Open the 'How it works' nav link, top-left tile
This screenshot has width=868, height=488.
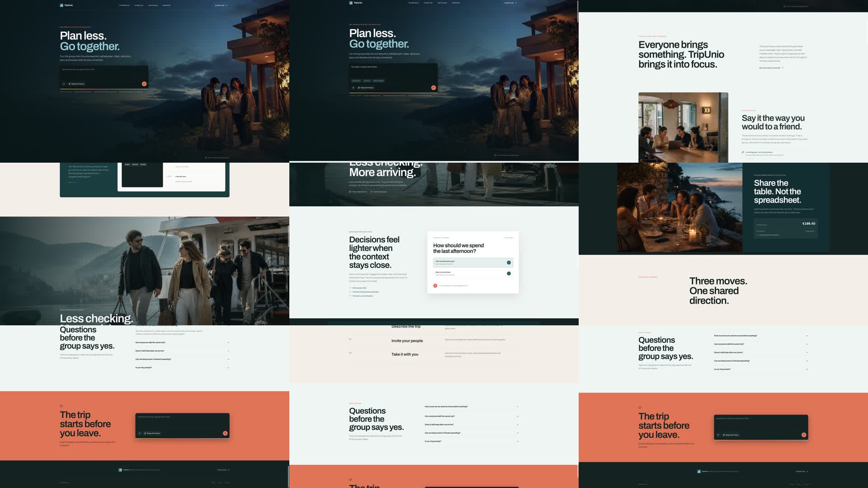[153, 5]
